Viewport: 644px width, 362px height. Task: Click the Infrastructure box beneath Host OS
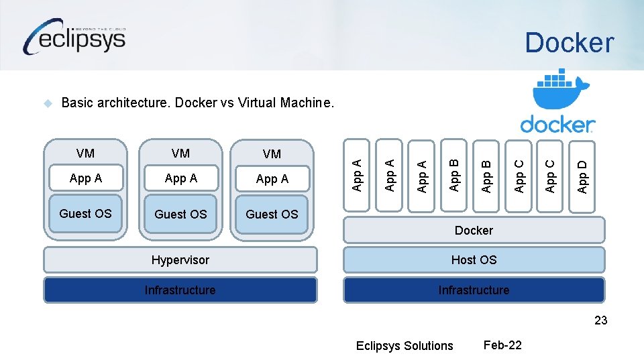pyautogui.click(x=474, y=290)
